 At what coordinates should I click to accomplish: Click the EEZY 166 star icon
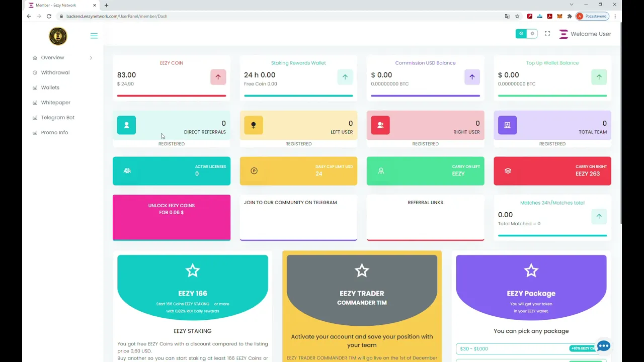point(193,271)
